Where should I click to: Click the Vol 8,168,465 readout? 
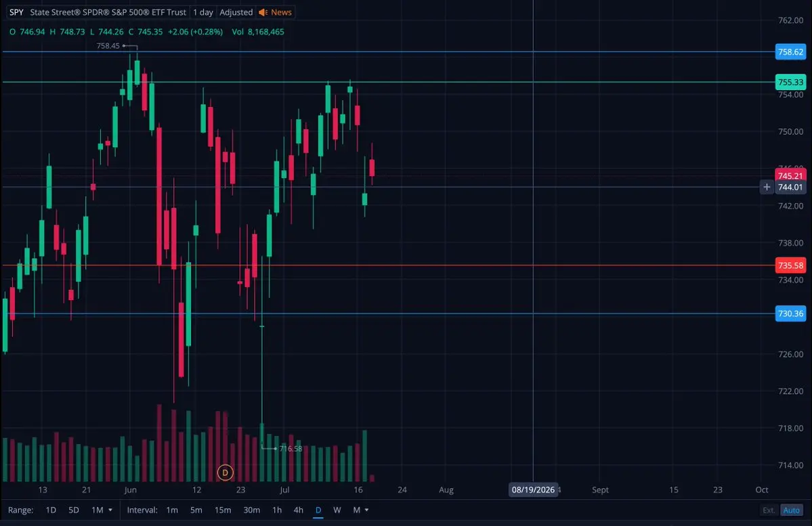coord(258,32)
